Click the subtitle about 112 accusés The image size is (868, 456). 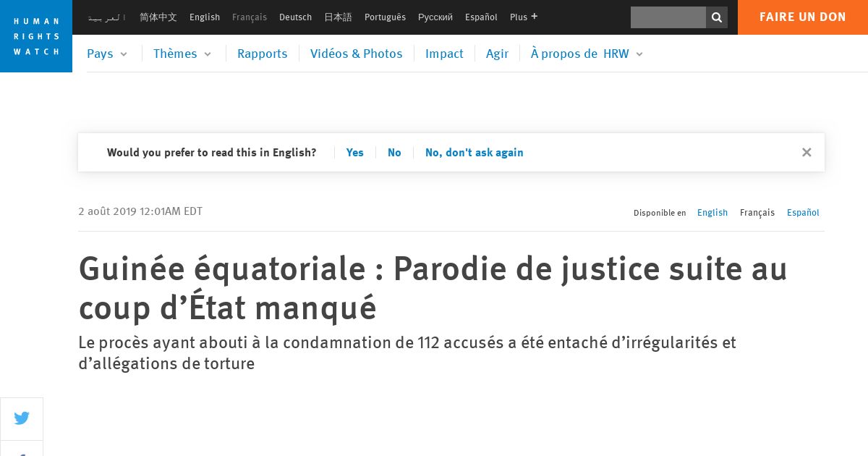[x=407, y=352]
